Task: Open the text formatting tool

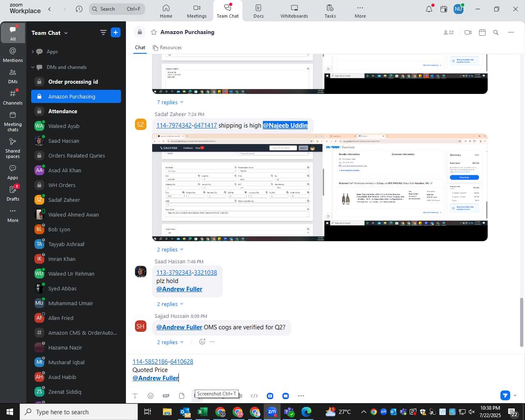Action: [x=135, y=396]
